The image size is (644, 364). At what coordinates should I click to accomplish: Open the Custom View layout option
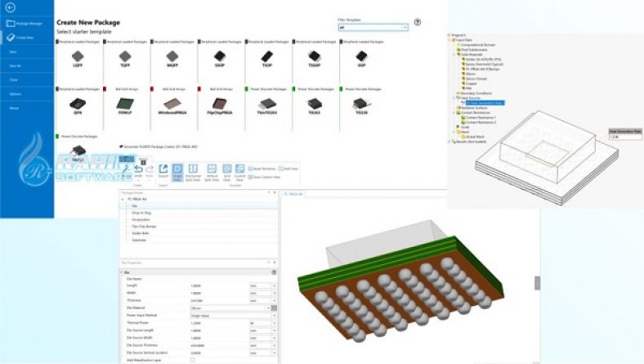coord(239,173)
